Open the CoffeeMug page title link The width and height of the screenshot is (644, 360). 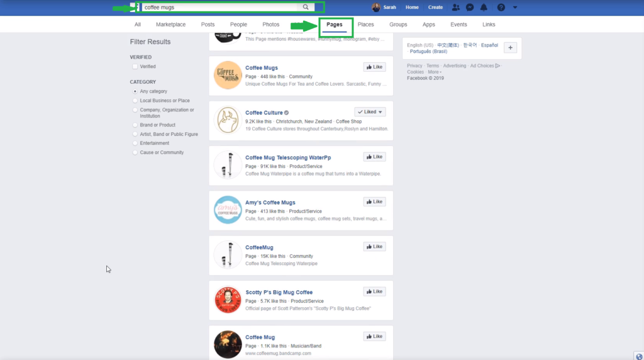click(x=259, y=247)
